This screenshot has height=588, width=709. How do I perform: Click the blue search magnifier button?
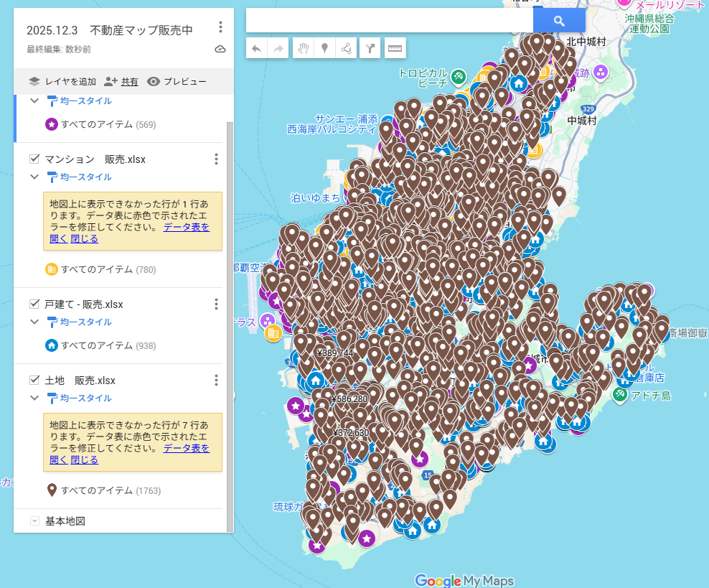coord(559,21)
